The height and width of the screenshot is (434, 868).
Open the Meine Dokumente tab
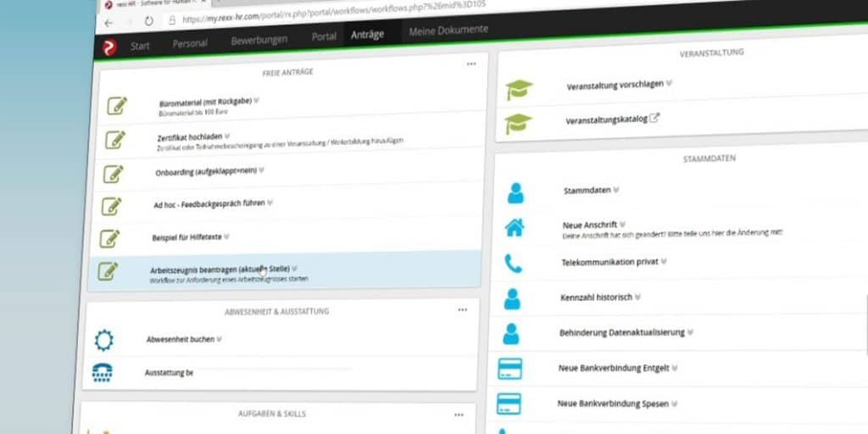(448, 31)
